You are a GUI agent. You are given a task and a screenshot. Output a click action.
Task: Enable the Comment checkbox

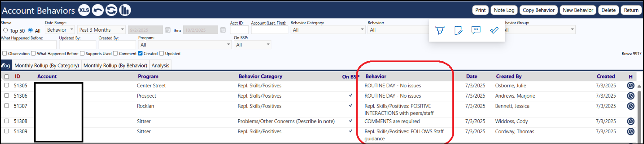(115, 53)
